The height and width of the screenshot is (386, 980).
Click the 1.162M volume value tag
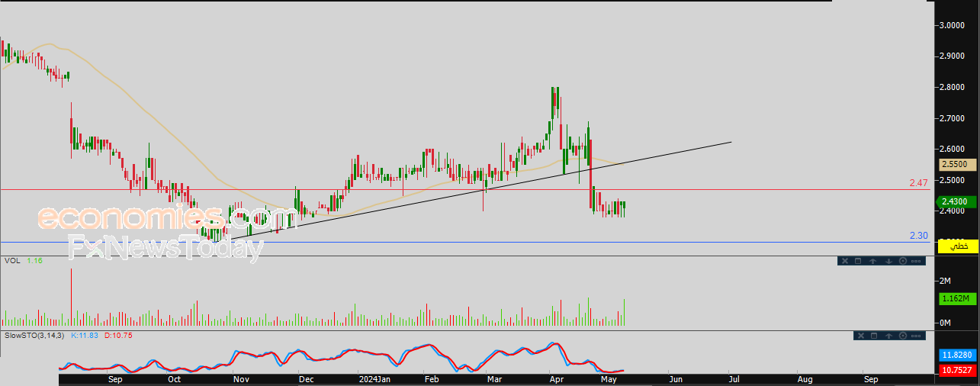pyautogui.click(x=956, y=298)
